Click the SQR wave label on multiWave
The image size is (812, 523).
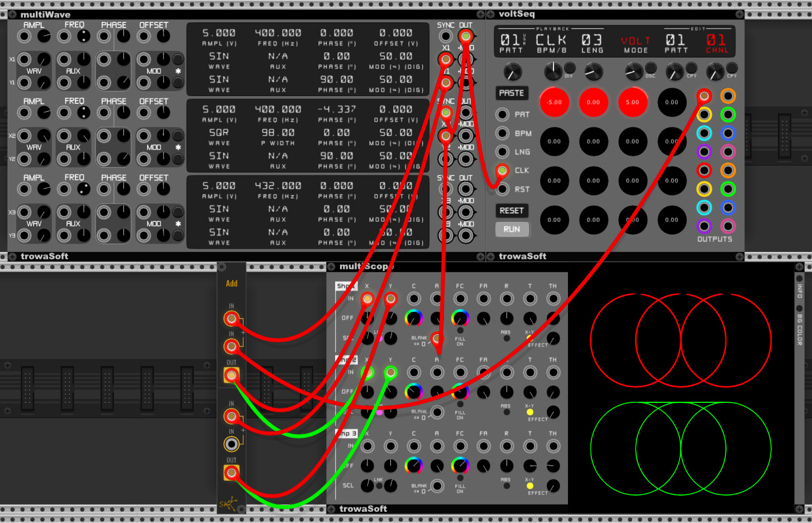tap(219, 133)
